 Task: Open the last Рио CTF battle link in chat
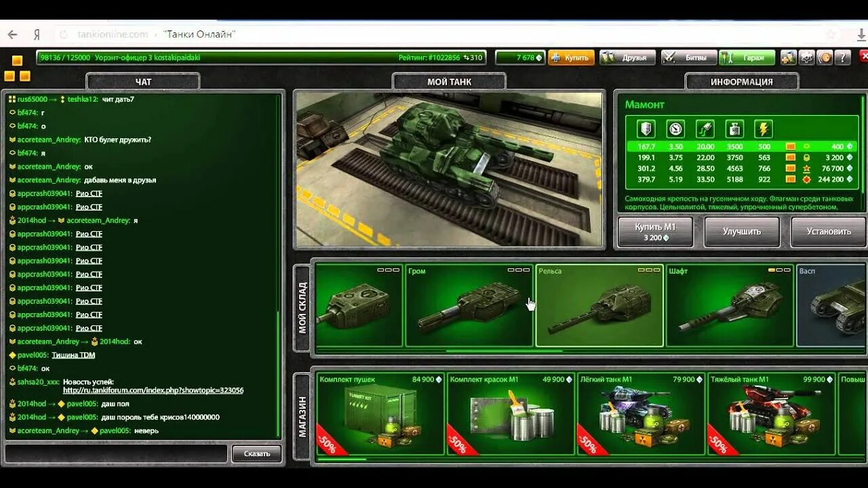pyautogui.click(x=89, y=328)
